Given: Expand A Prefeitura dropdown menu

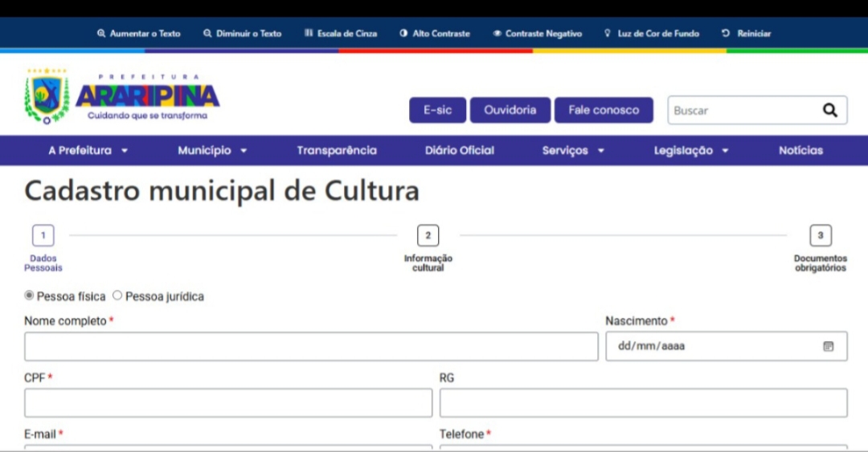Looking at the screenshot, I should (x=88, y=150).
